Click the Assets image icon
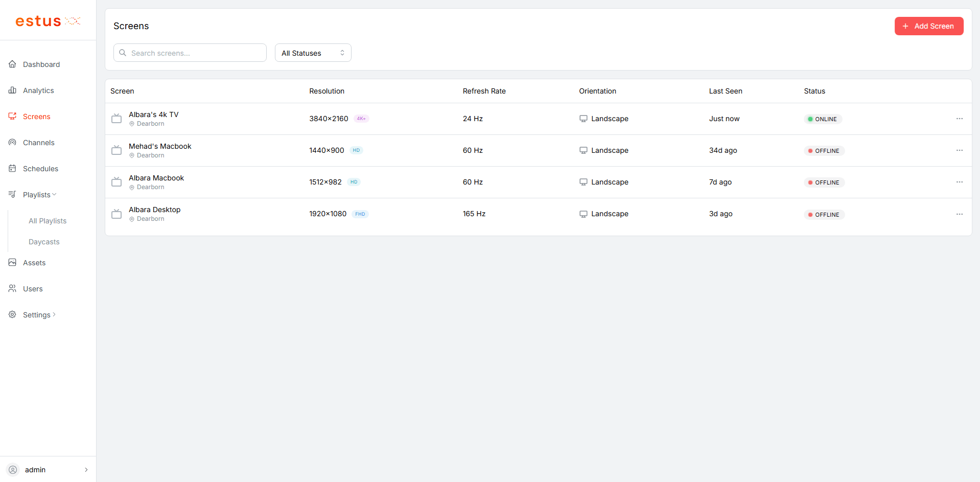The height and width of the screenshot is (482, 980). pos(12,262)
